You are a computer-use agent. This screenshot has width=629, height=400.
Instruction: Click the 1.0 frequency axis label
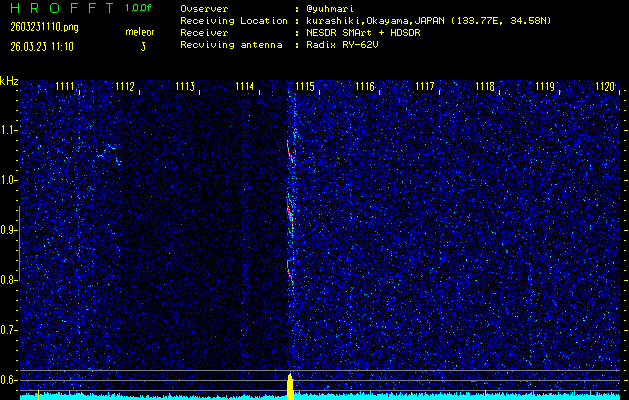(x=9, y=180)
